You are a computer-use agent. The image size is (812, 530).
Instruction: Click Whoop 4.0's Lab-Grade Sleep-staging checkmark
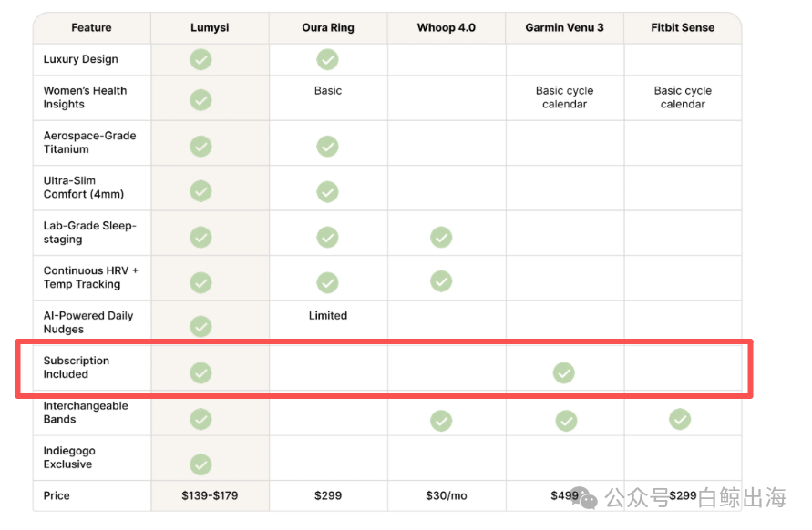441,237
